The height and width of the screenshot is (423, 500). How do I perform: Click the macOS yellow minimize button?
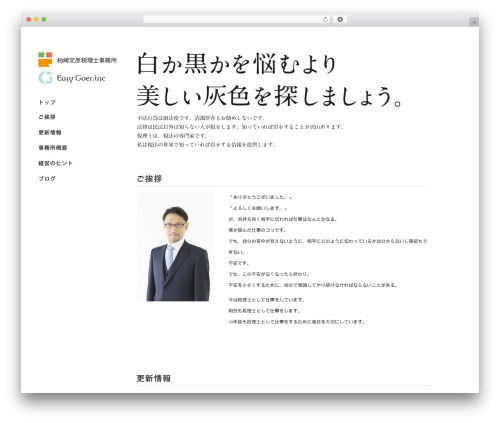36,19
